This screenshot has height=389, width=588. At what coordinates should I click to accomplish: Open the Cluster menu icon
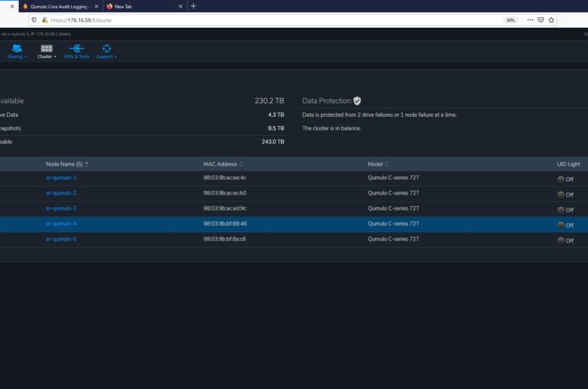click(x=47, y=48)
